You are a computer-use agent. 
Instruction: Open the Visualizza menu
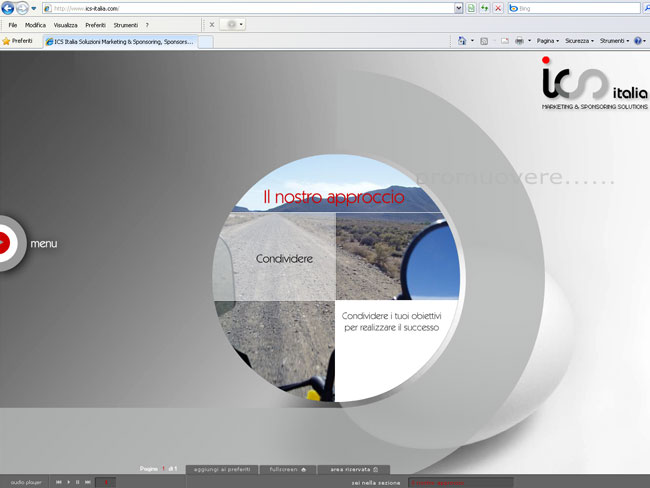coord(65,25)
